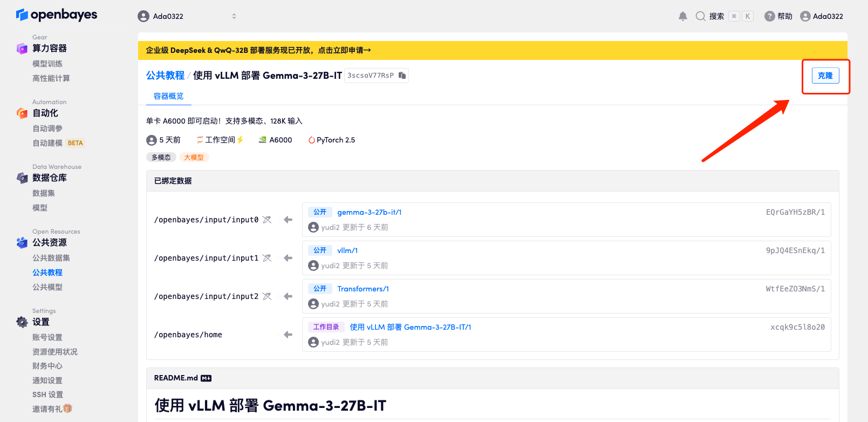Open 模型 under 数据仓库

(40, 208)
